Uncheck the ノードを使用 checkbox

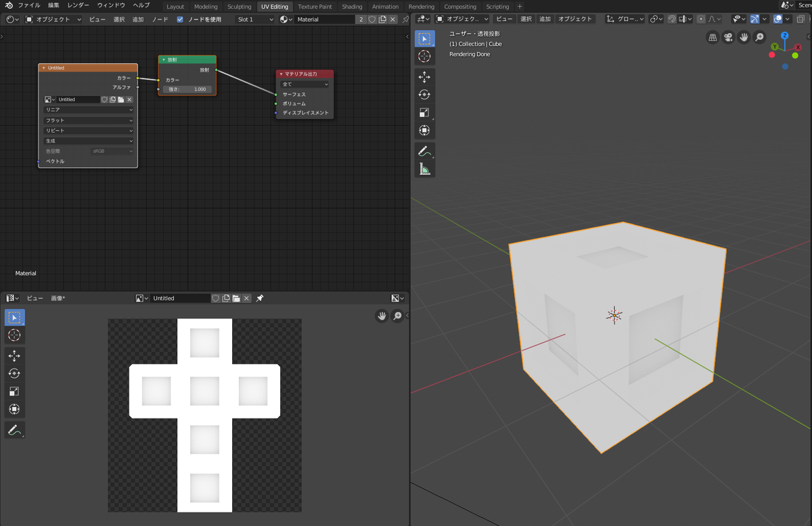(x=180, y=20)
